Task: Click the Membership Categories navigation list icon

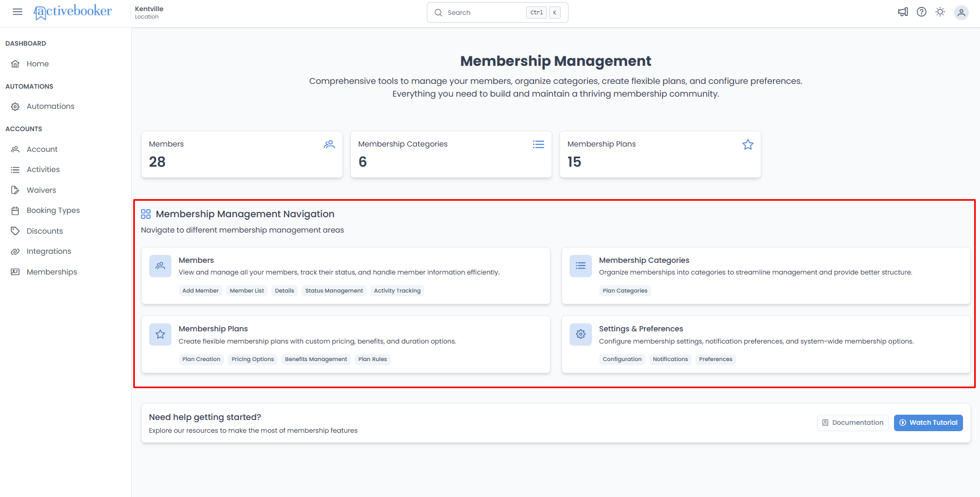Action: click(581, 266)
